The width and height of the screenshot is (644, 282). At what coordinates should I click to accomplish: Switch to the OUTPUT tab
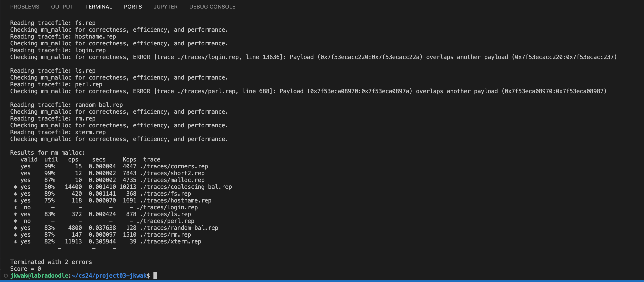coord(62,7)
